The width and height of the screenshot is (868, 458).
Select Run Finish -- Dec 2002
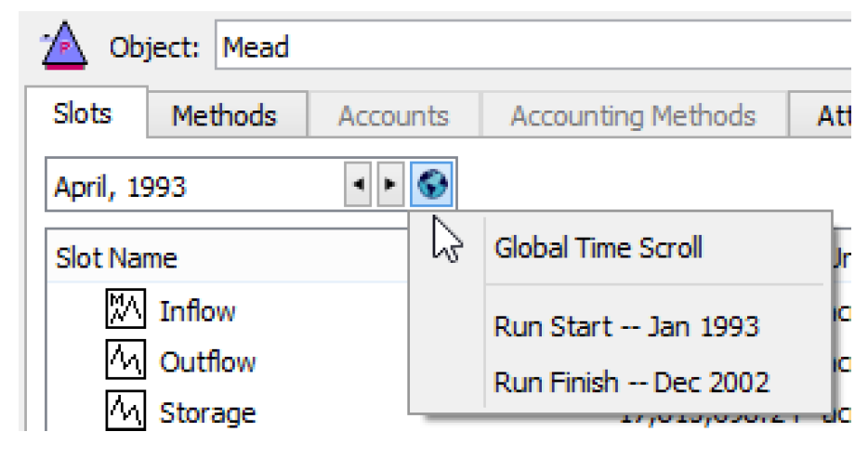pos(631,382)
